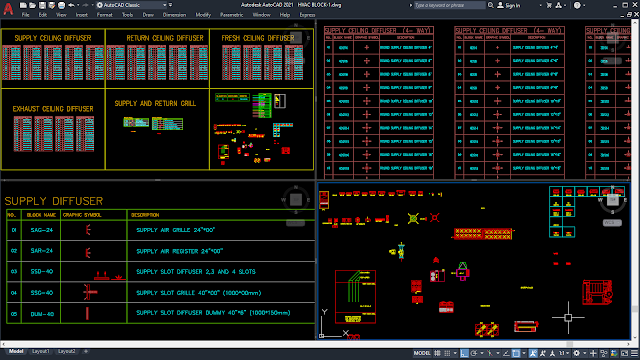640x360 pixels.
Task: Open the Express menu
Action: [x=307, y=15]
